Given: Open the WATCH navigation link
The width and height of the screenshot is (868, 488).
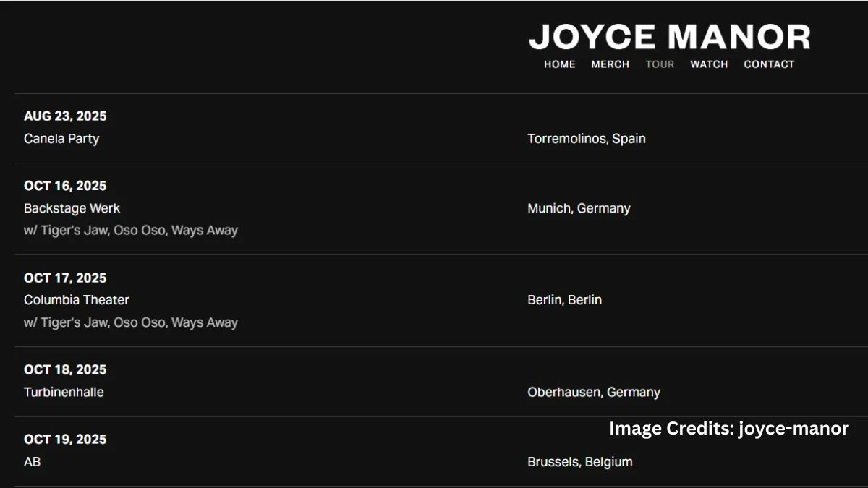Looking at the screenshot, I should [x=709, y=64].
